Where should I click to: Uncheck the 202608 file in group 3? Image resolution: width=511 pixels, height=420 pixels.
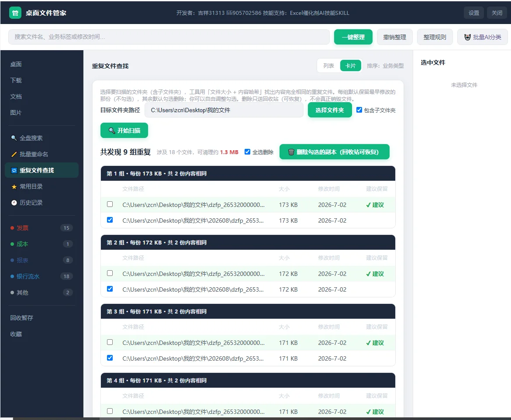[110, 358]
